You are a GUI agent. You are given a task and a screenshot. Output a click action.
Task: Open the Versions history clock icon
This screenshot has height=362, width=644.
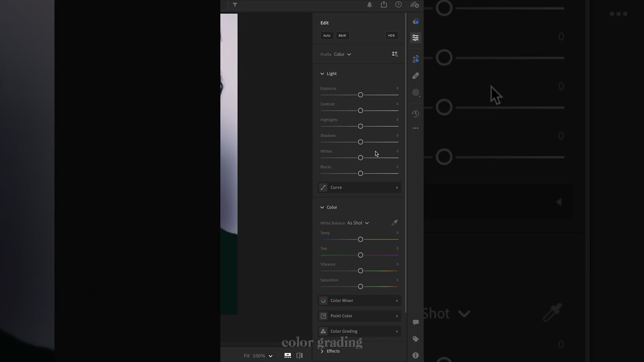pos(416,114)
